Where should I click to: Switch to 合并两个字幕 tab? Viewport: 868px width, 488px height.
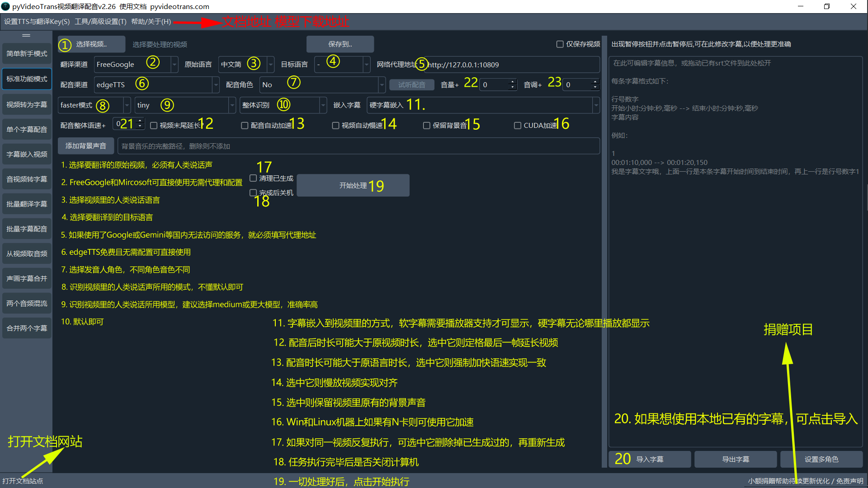pos(27,328)
